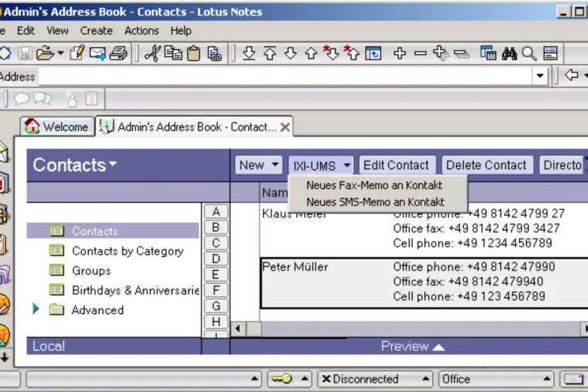Image resolution: width=588 pixels, height=392 pixels.
Task: Click the single chat bubble icon
Action: click(21, 99)
